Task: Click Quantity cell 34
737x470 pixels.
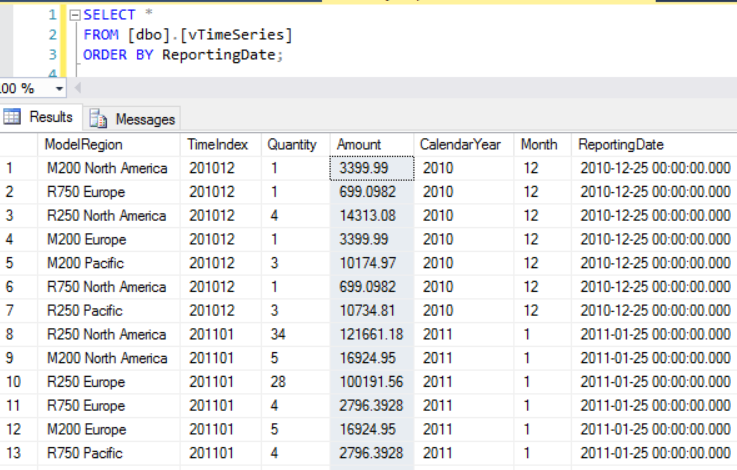Action: [296, 335]
